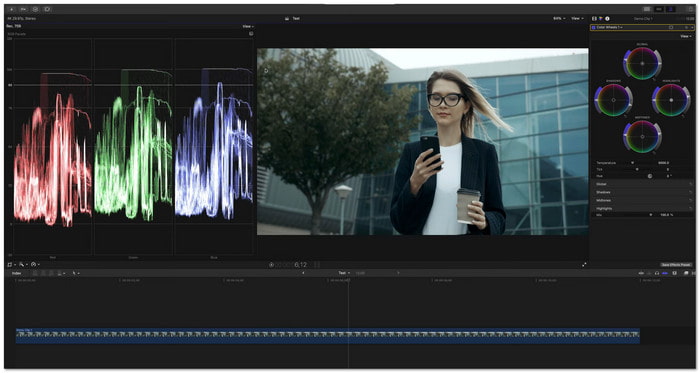The width and height of the screenshot is (700, 373).
Task: Select the clip in the timeline
Action: (328, 336)
